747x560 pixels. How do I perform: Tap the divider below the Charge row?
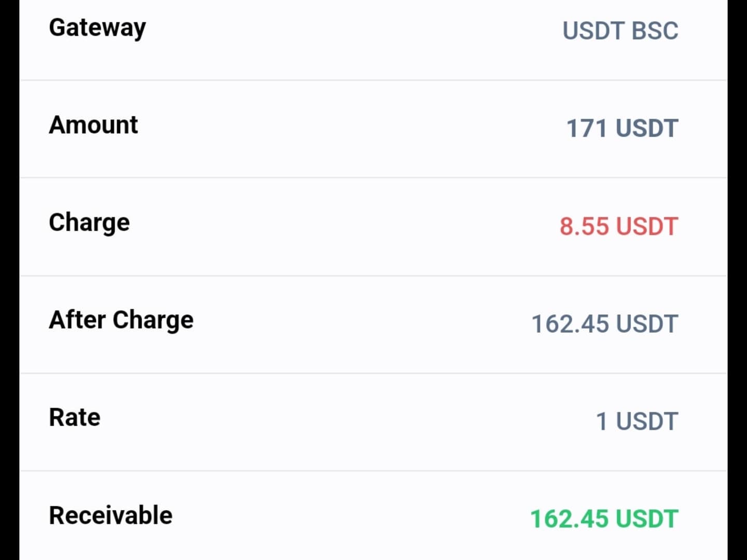tap(374, 276)
